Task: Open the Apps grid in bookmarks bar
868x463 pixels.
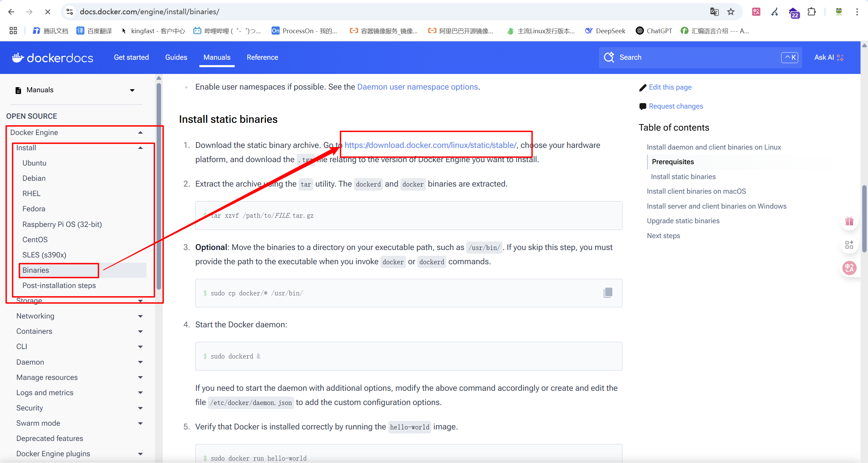Action: point(13,31)
